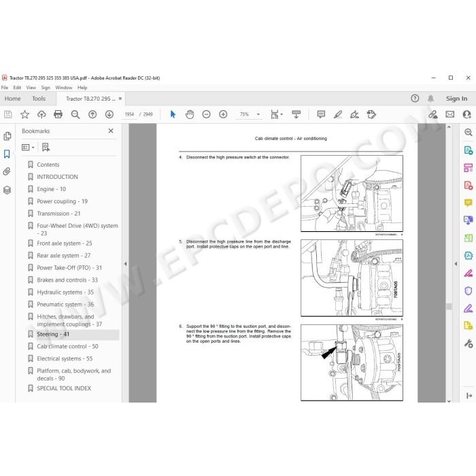The image size is (476, 476).
Task: Share a link to file
Action: point(433,114)
